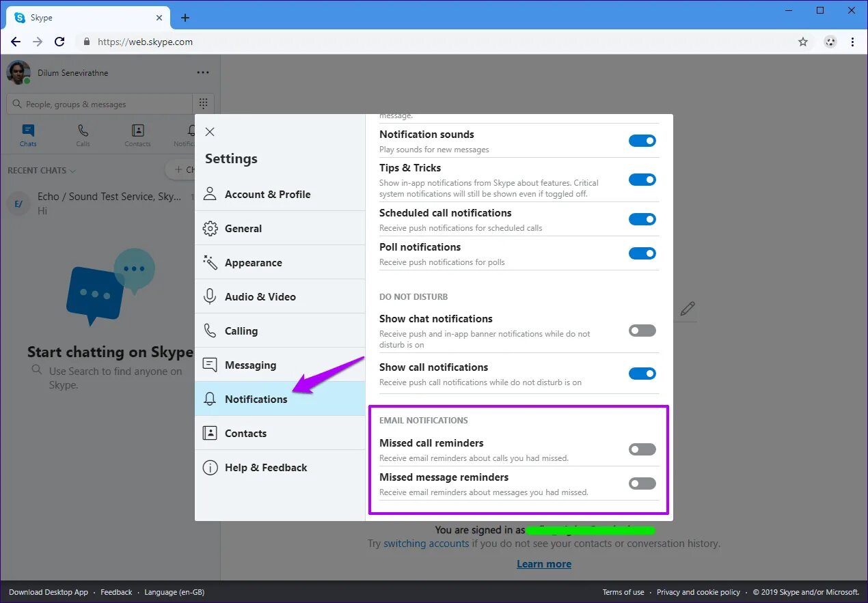Open Messaging settings section
Image resolution: width=868 pixels, height=603 pixels.
point(280,365)
